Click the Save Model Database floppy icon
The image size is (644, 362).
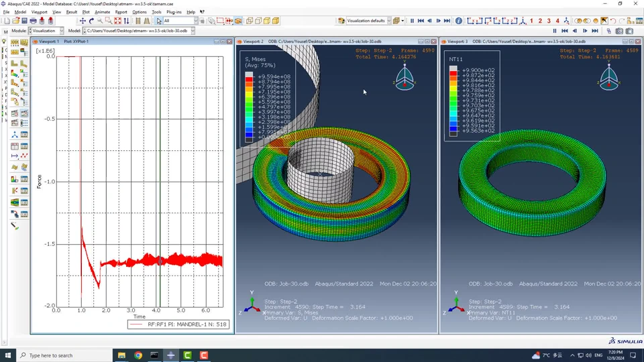click(24, 21)
